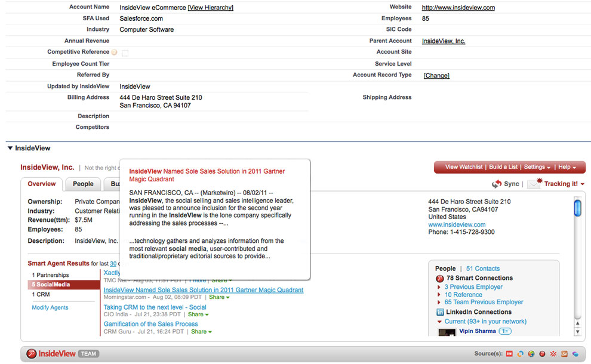Open the Tracking it! dropdown
Screen dimensions: 591x364
(564, 184)
